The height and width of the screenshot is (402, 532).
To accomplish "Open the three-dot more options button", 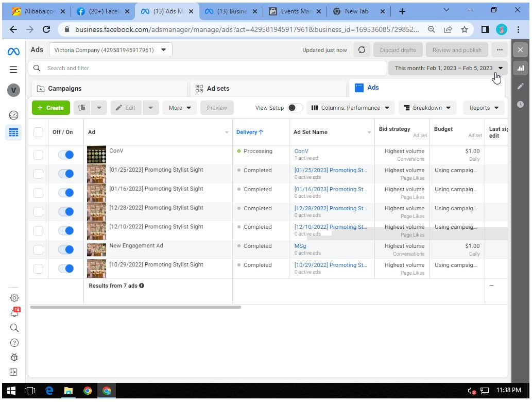I will coord(500,50).
